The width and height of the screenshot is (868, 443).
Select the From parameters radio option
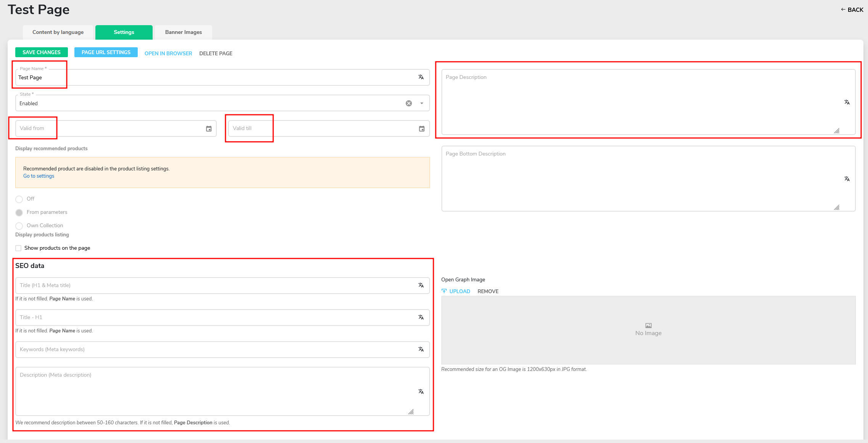point(19,212)
